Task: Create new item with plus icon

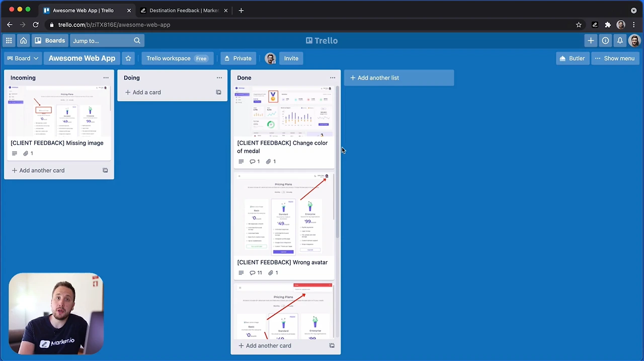Action: 591,41
